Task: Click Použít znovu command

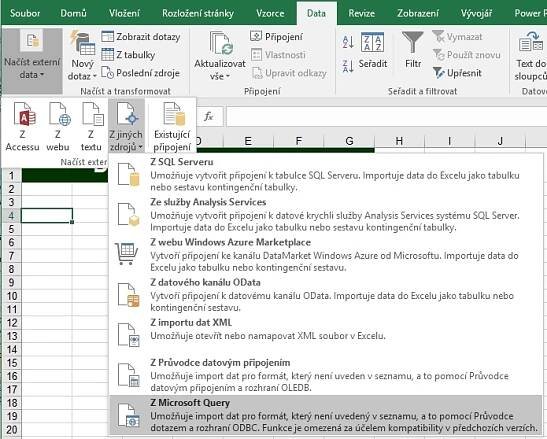Action: [466, 55]
